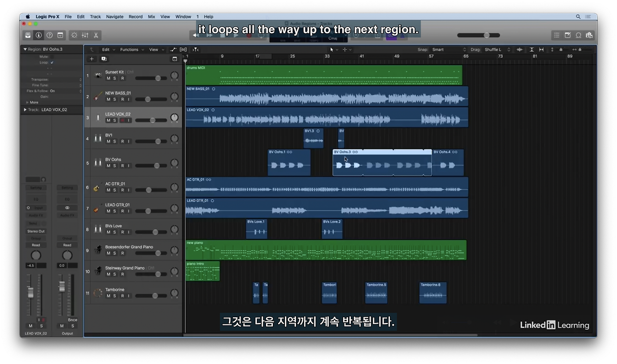This screenshot has height=364, width=617.
Task: Click Show/Hide Flex icon
Action: click(183, 50)
